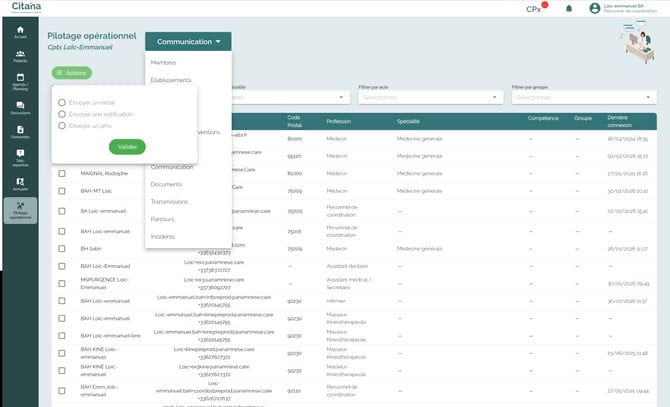Choose Transmissions in the dropdown menu
670x407 pixels.
pos(169,202)
